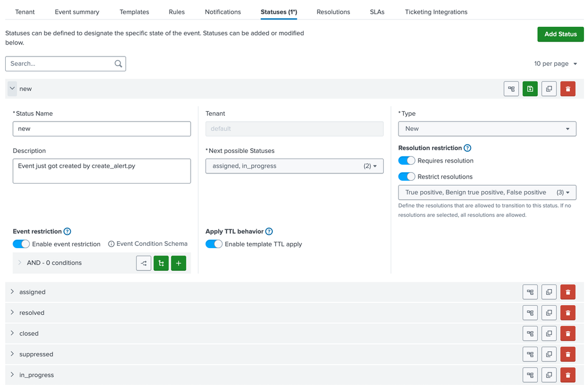Open the Notifications tab

click(223, 11)
